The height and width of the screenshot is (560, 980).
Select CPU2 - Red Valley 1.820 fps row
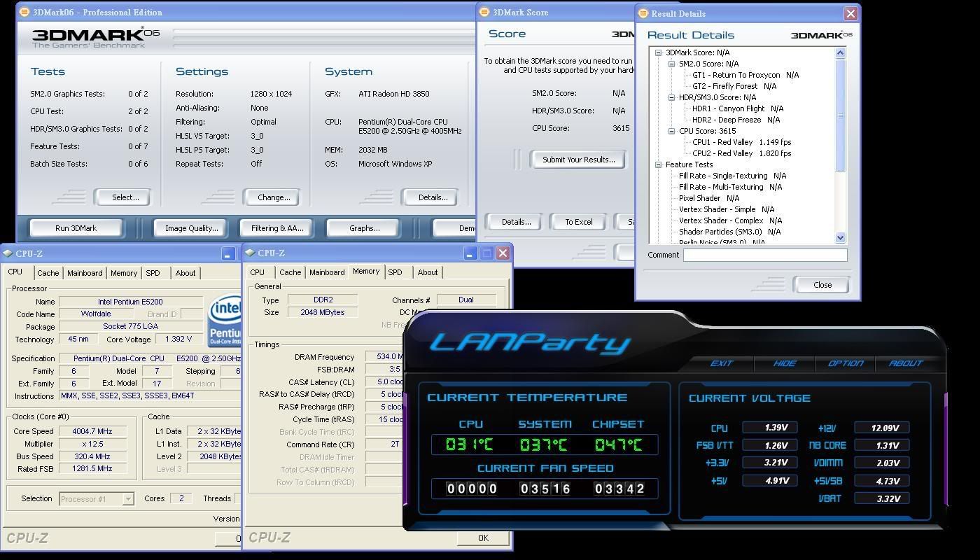(x=742, y=153)
